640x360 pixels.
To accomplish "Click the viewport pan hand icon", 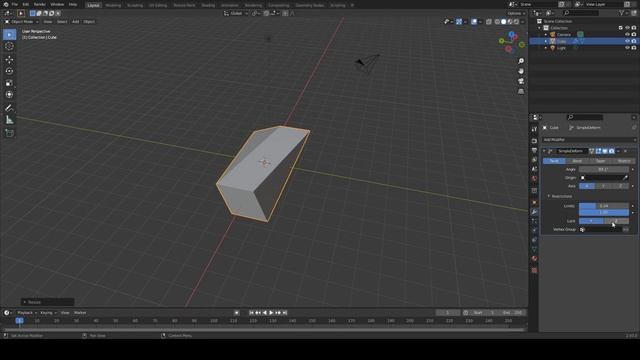I will coord(521,71).
